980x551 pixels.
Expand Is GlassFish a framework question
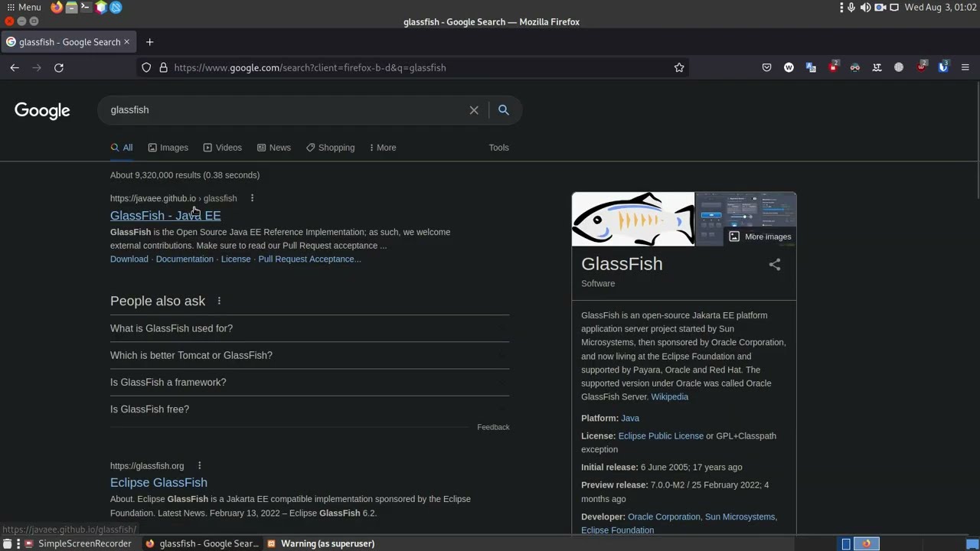click(309, 382)
